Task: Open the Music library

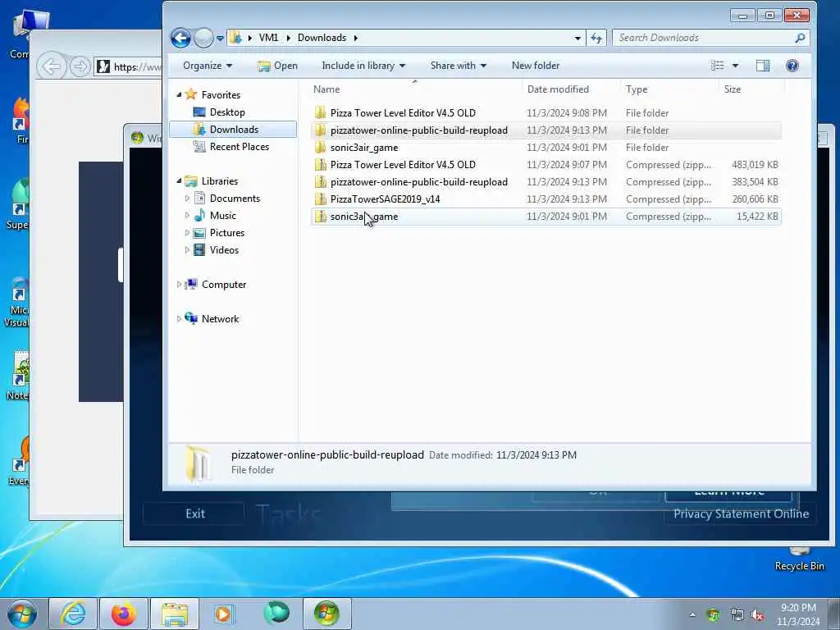Action: (x=223, y=216)
